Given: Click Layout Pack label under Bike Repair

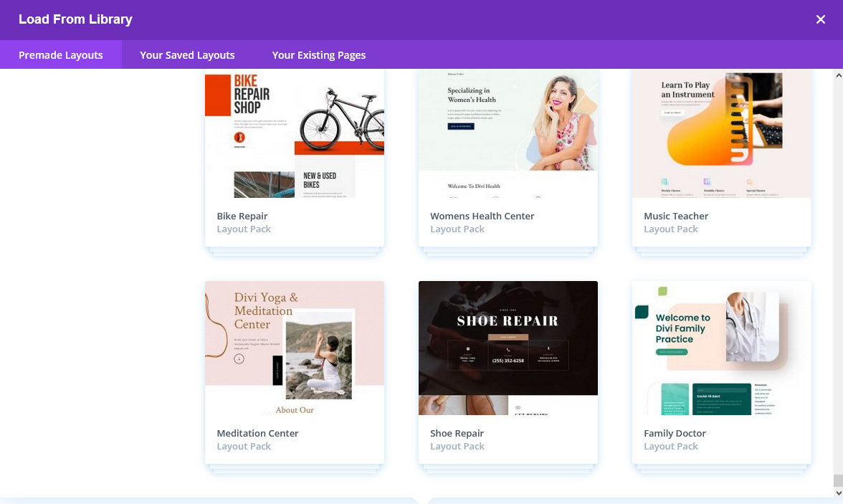Looking at the screenshot, I should 244,229.
